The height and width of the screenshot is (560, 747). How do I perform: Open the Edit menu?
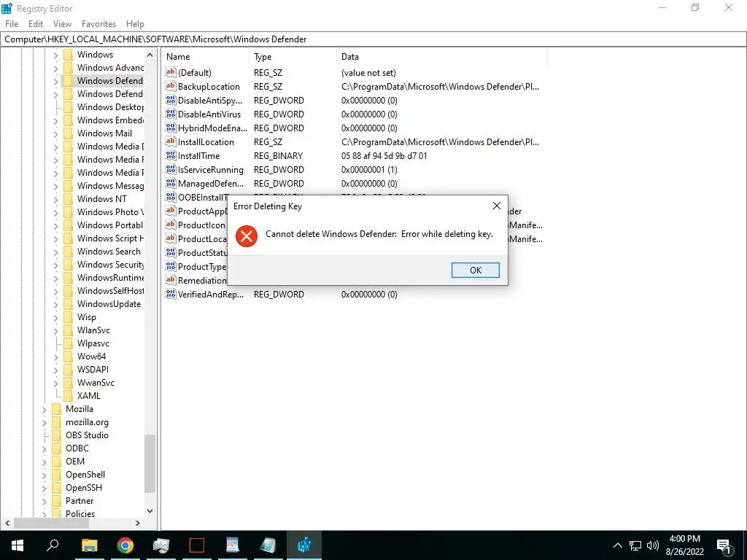pos(36,24)
